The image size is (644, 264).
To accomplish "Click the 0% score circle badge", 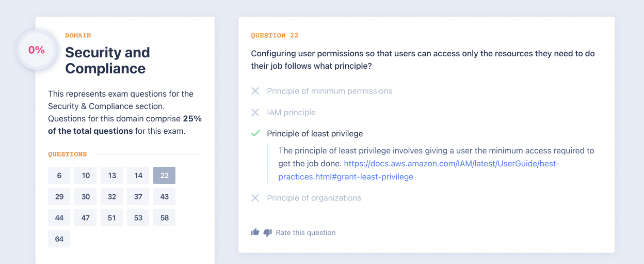I will coord(37,50).
